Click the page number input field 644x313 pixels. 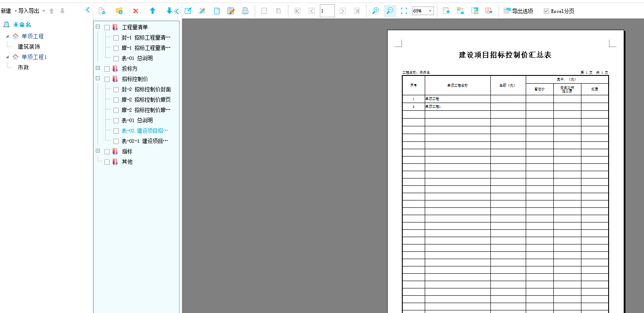pos(327,11)
